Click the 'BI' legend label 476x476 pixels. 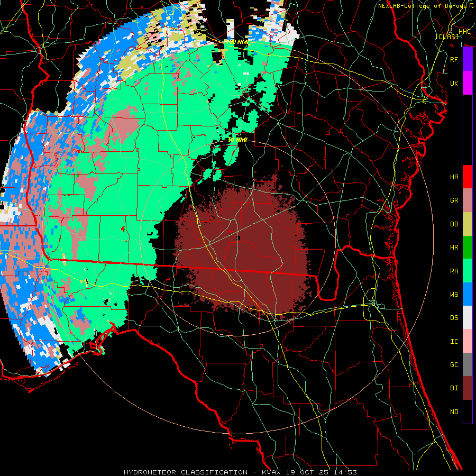pos(454,388)
